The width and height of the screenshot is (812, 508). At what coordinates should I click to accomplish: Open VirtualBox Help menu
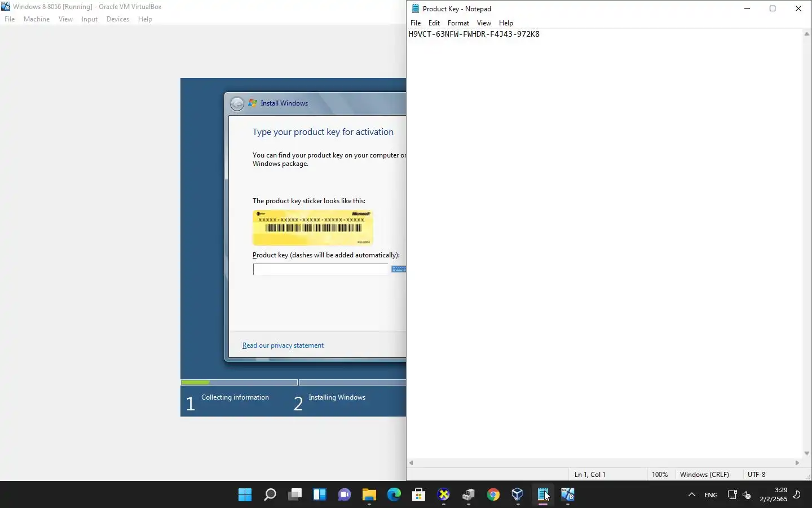[x=145, y=19]
